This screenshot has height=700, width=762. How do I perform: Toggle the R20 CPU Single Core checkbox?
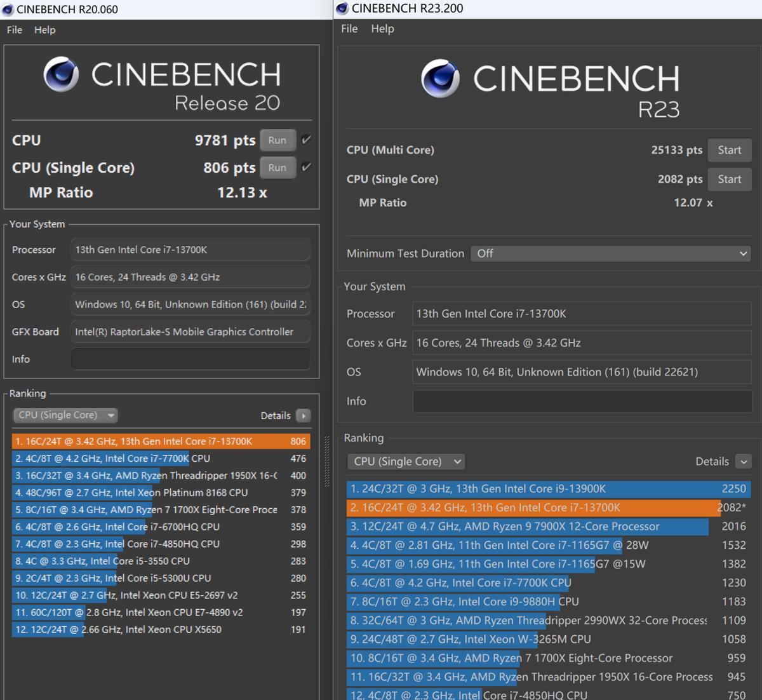(306, 167)
